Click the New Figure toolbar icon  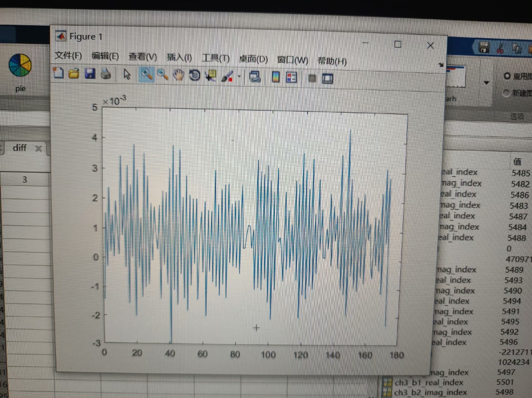point(58,73)
